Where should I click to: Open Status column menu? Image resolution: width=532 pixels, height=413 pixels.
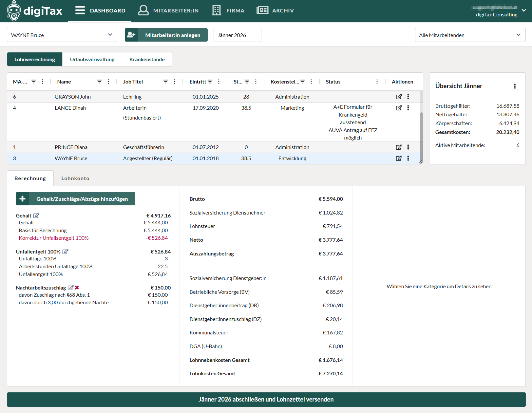(x=377, y=82)
